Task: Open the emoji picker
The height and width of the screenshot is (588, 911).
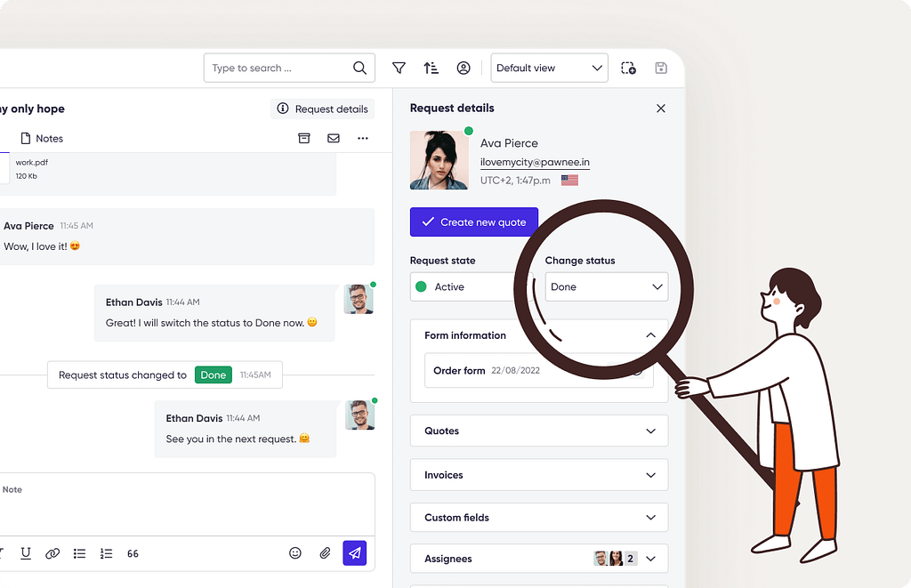Action: [295, 553]
